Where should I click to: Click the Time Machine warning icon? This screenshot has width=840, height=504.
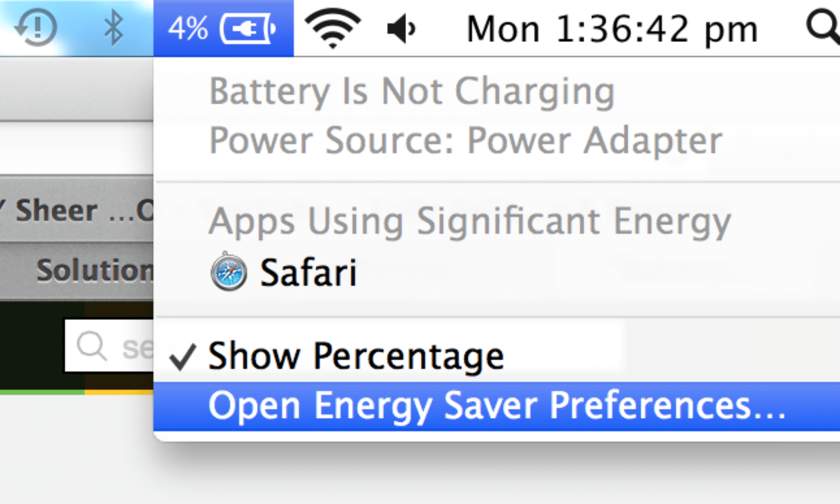36,28
